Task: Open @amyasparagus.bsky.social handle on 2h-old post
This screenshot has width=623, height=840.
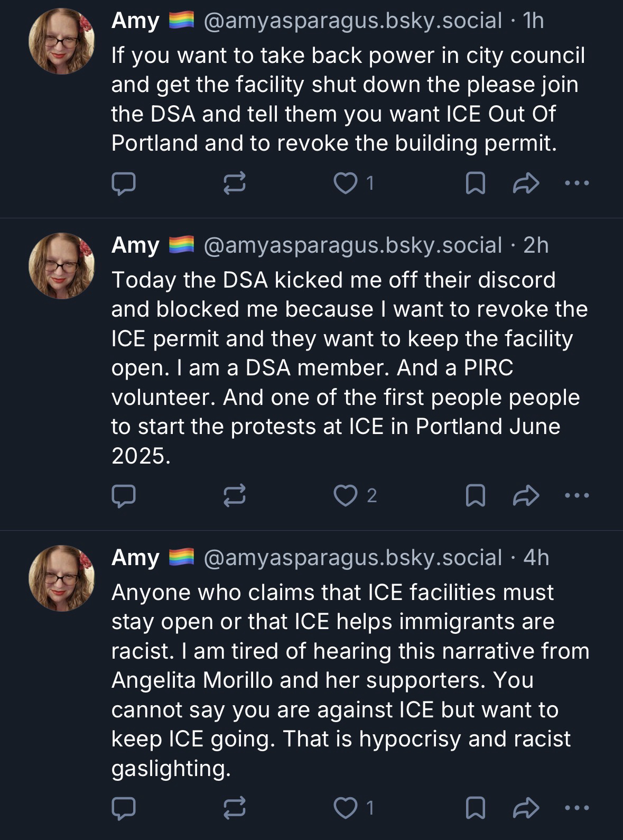Action: pos(352,245)
